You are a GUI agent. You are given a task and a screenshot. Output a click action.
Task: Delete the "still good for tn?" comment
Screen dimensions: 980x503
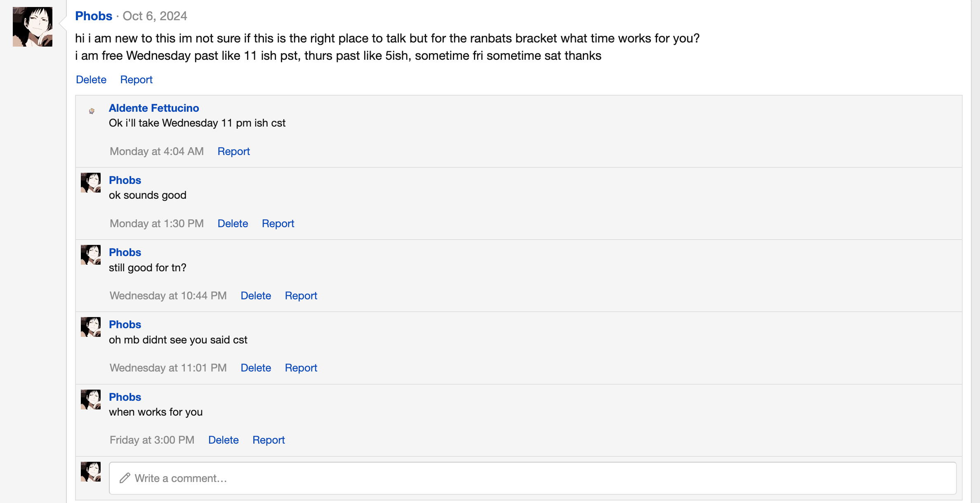pos(256,296)
